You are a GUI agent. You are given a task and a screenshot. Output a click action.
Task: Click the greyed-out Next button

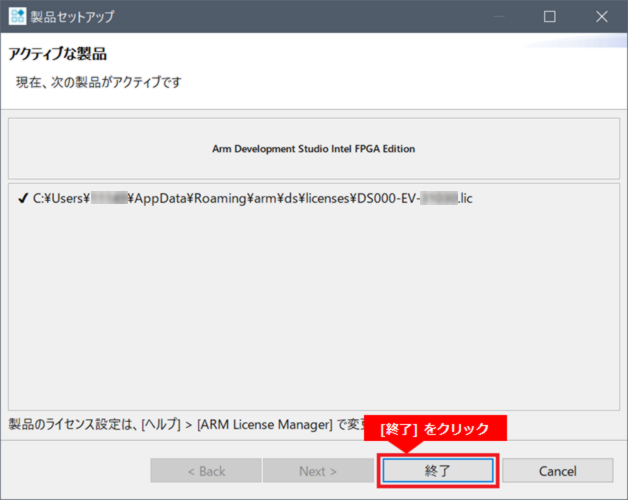click(318, 470)
